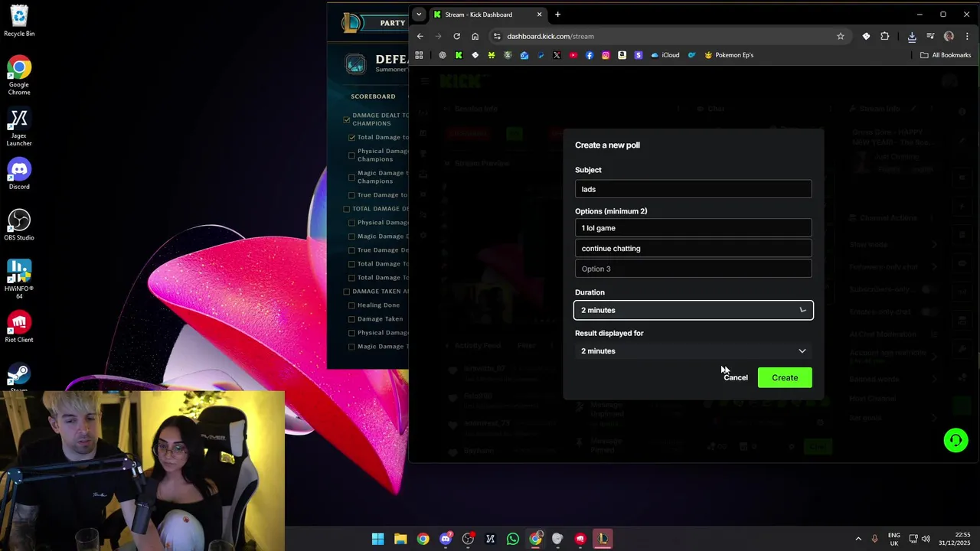Open the Kick support chat bubble icon
The width and height of the screenshot is (980, 551).
955,440
